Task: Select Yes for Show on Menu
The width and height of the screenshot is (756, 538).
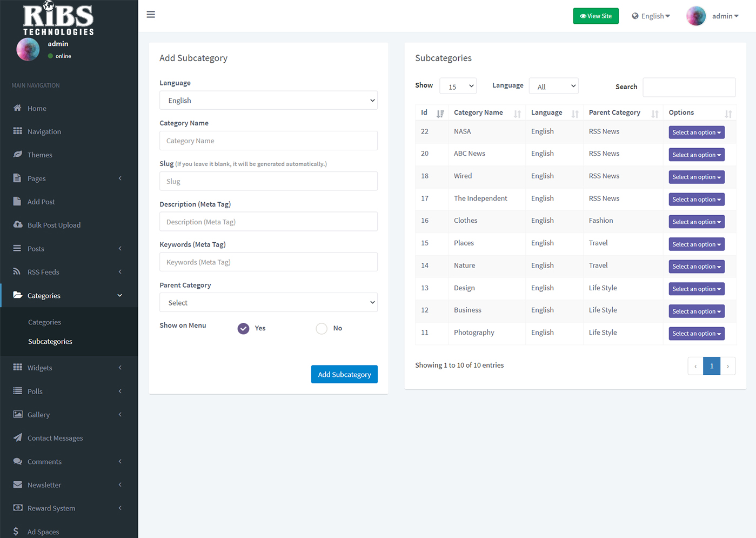Action: click(x=243, y=329)
